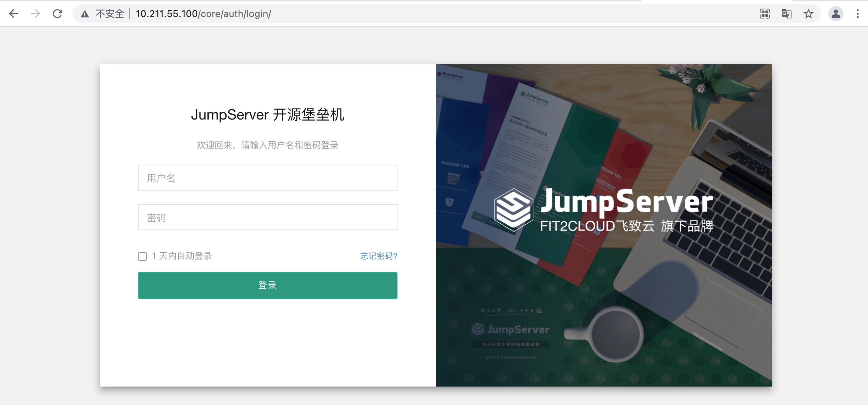Open the 忘记密码? link
Screen dimensions: 868x405
(379, 256)
